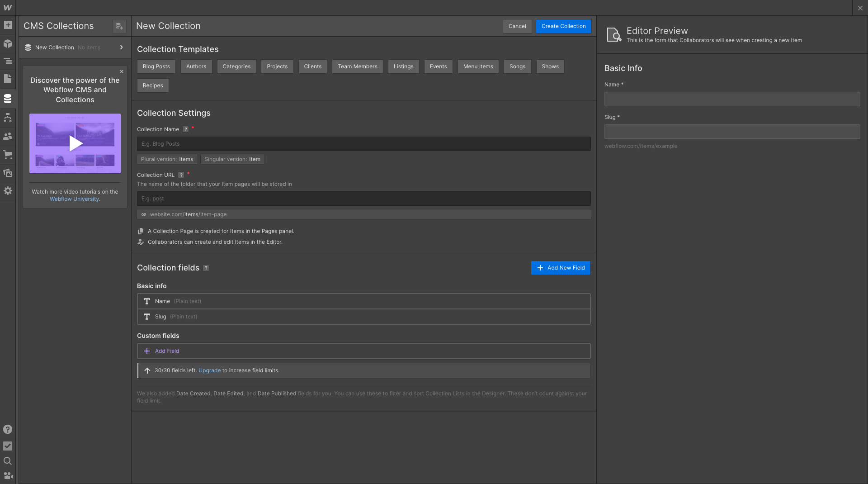Screen dimensions: 868x484
Task: Choose Events template
Action: (439, 66)
